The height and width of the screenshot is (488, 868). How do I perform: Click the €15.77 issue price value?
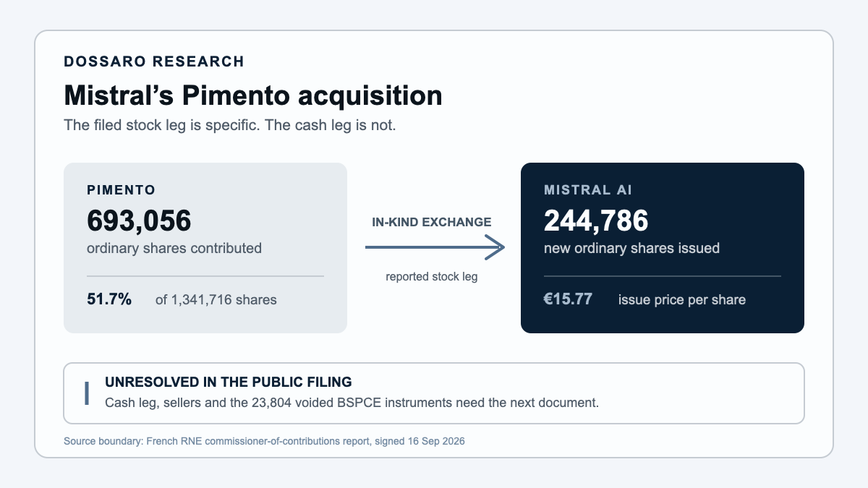pyautogui.click(x=568, y=299)
